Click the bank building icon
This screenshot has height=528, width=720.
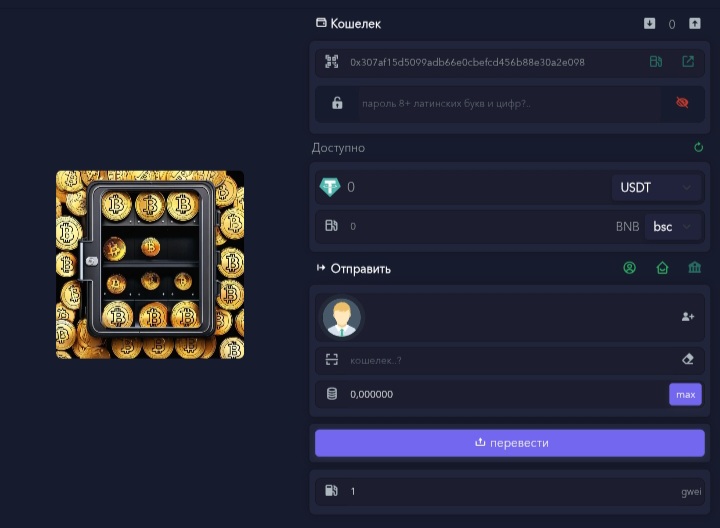click(695, 268)
